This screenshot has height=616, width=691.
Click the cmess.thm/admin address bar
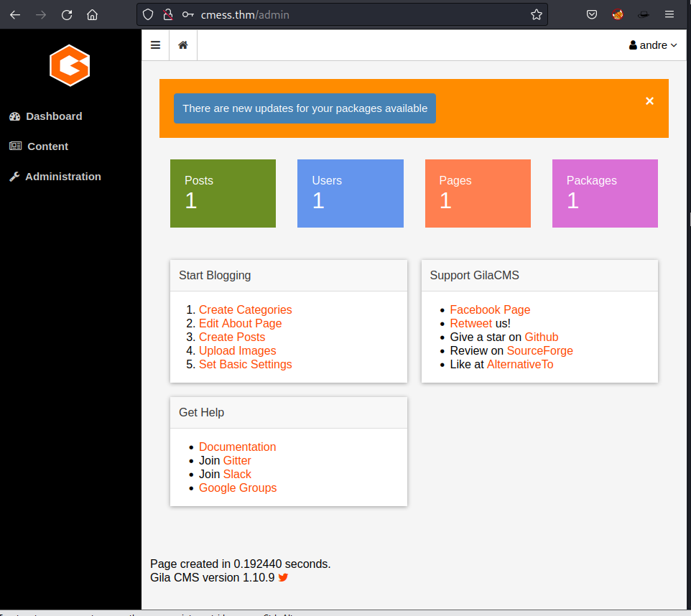[342, 14]
